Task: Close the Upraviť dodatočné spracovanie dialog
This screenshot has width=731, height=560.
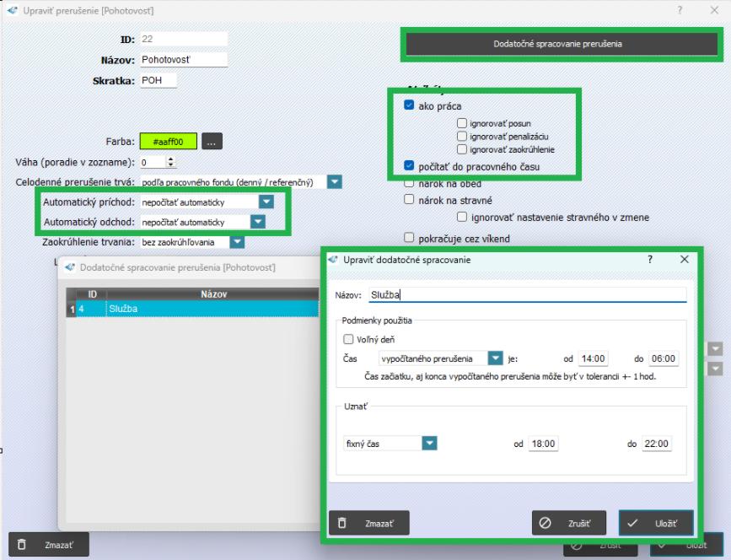Action: tap(684, 260)
